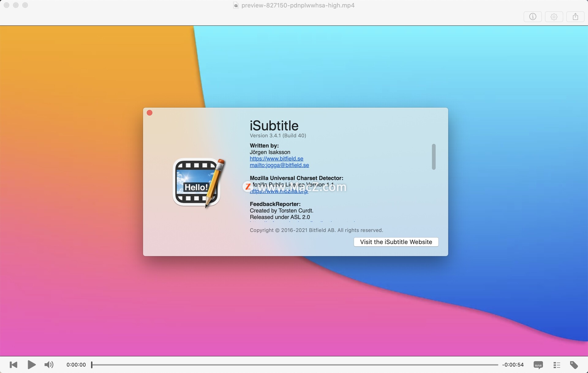
Task: Click the playback progress slider
Action: [x=295, y=365]
